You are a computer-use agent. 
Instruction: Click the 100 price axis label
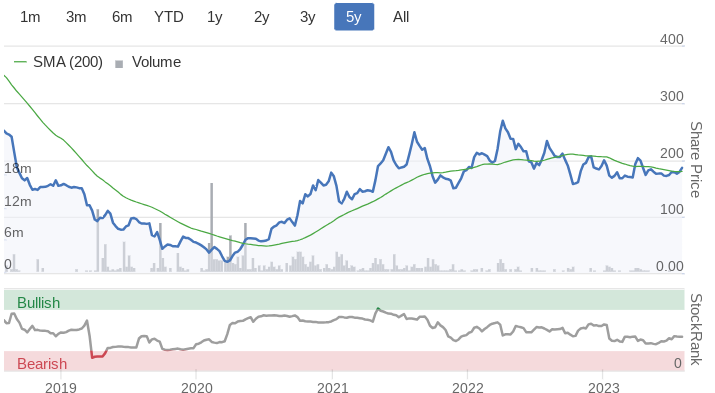(672, 209)
